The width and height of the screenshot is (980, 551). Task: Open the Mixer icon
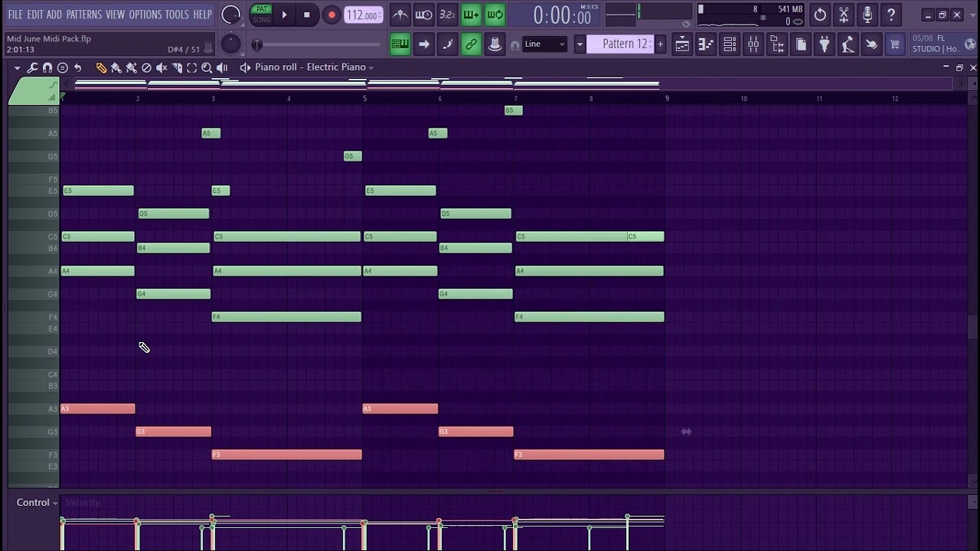(x=753, y=44)
